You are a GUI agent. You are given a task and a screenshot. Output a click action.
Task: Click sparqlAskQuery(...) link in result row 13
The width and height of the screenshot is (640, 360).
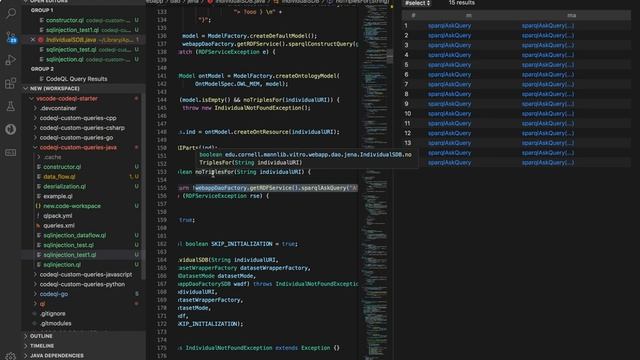coord(548,143)
